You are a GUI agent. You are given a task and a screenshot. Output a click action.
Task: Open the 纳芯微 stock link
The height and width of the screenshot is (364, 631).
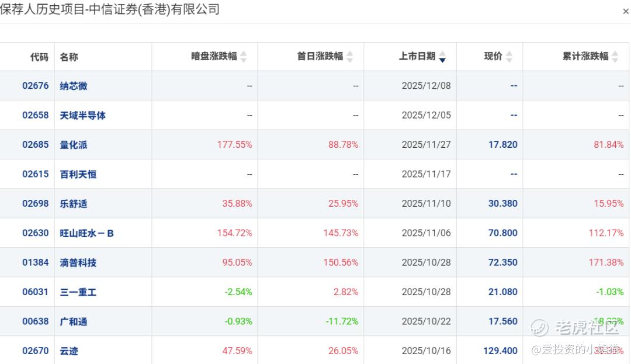(74, 86)
